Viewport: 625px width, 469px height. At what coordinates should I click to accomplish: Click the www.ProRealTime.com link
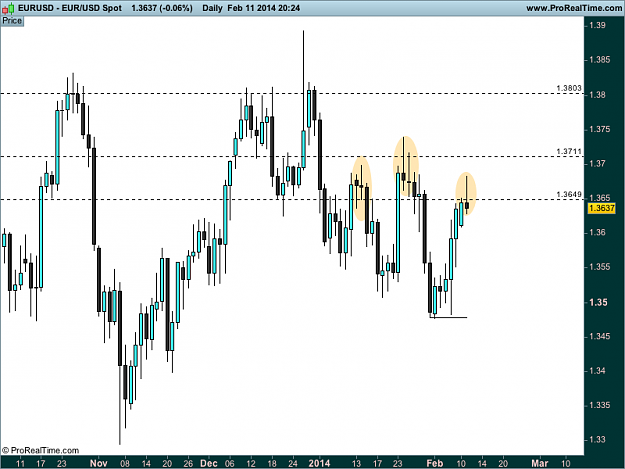[x=575, y=8]
